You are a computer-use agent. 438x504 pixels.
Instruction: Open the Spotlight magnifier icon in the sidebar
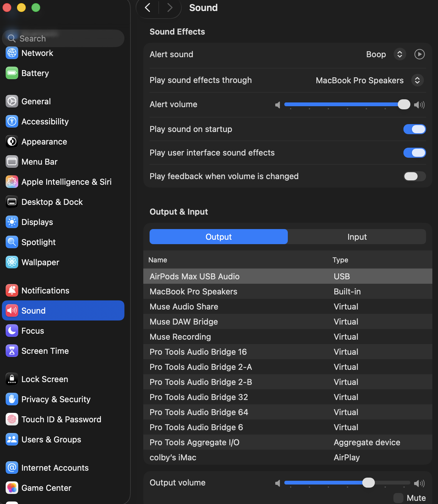coord(12,242)
